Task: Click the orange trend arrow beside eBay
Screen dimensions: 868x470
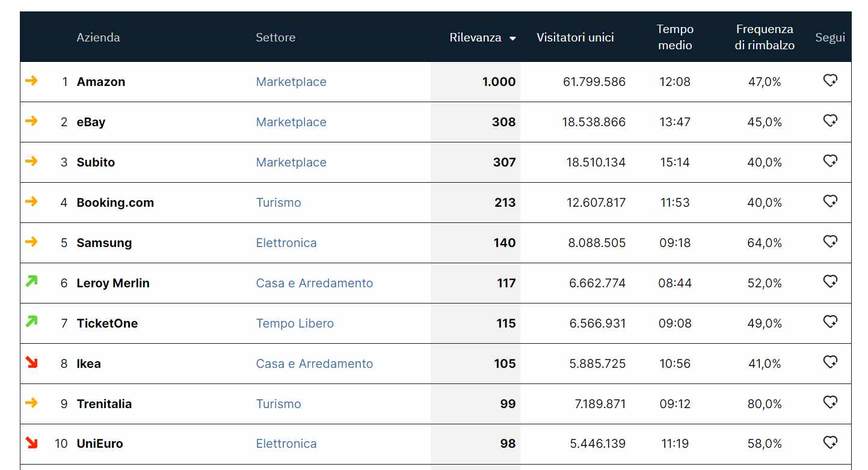Action: point(31,121)
